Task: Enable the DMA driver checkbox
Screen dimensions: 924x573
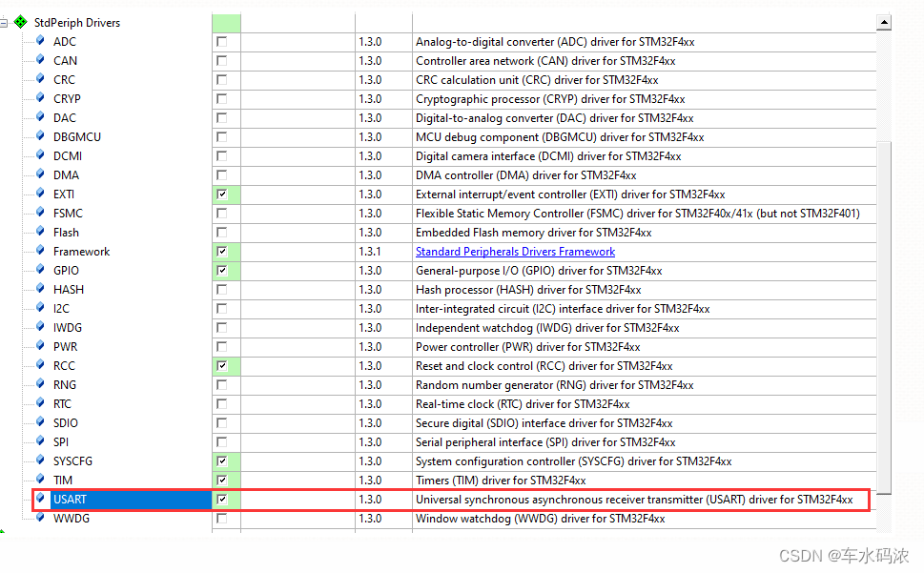Action: tap(221, 174)
